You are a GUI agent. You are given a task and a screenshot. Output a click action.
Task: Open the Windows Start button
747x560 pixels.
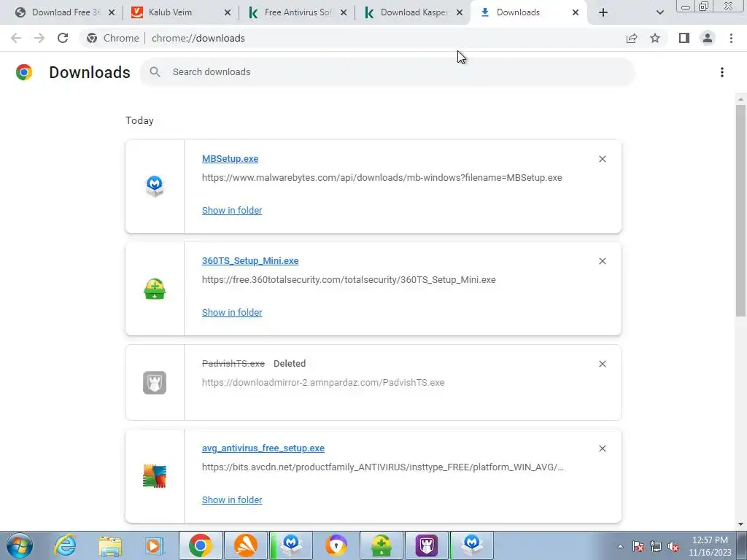[x=20, y=545]
